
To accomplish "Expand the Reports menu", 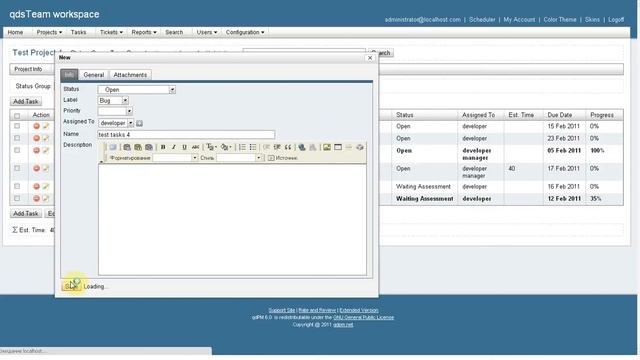I will click(144, 32).
